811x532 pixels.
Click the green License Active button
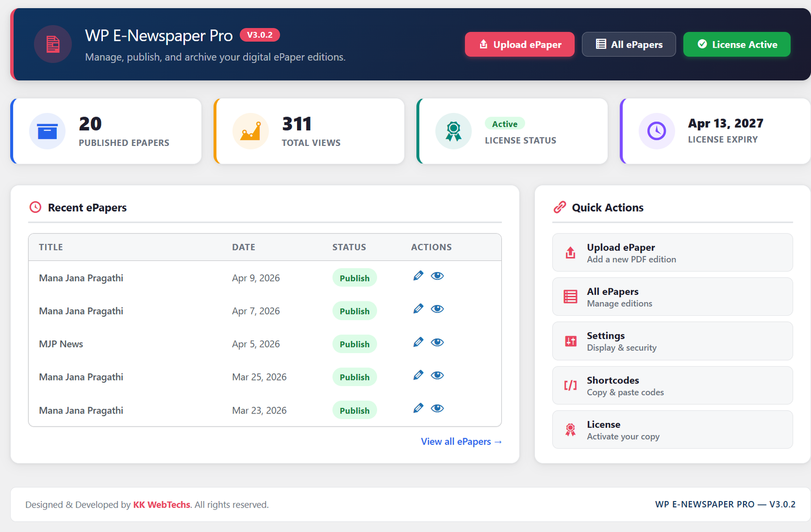(x=736, y=44)
